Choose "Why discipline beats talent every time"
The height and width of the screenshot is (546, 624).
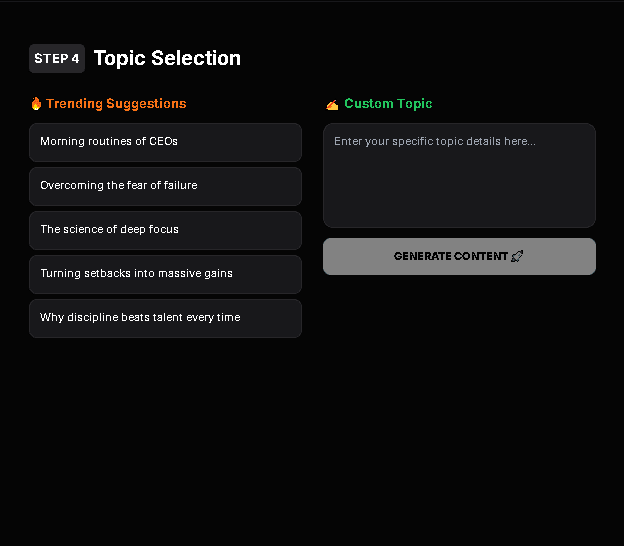pyautogui.click(x=165, y=318)
